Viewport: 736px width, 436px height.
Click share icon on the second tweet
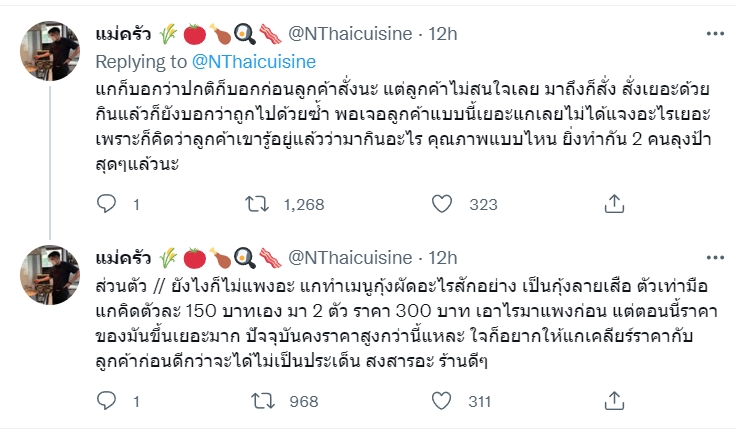point(614,402)
